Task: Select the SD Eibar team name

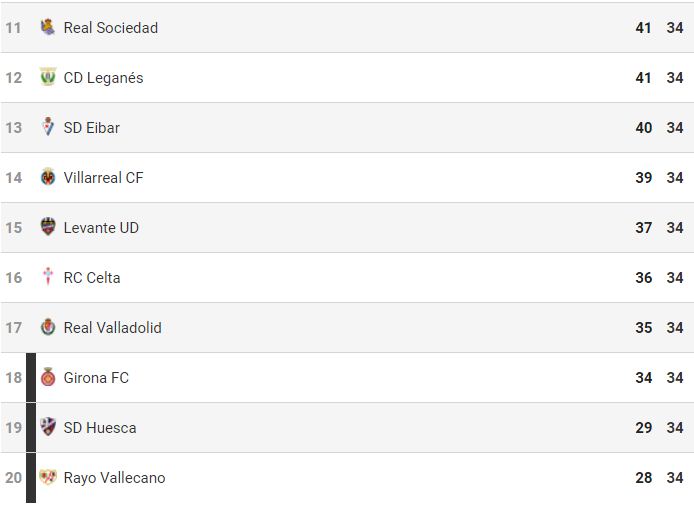Action: coord(91,128)
